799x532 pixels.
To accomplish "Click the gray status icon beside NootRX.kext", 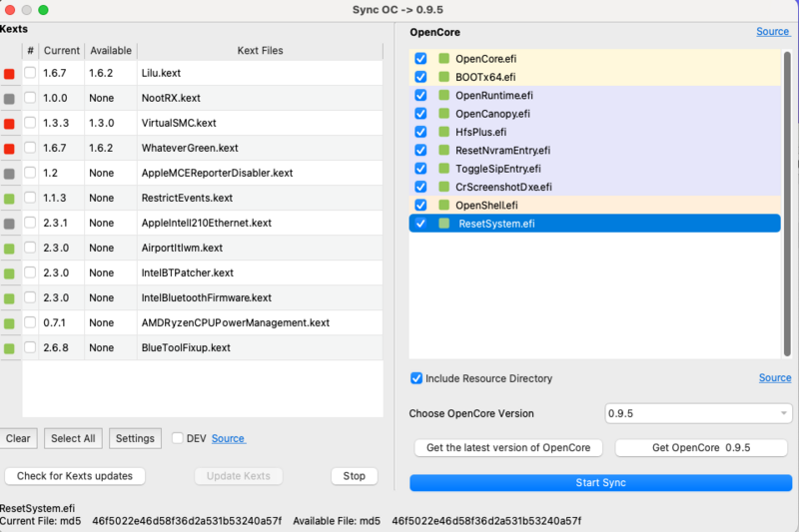I will [9, 99].
